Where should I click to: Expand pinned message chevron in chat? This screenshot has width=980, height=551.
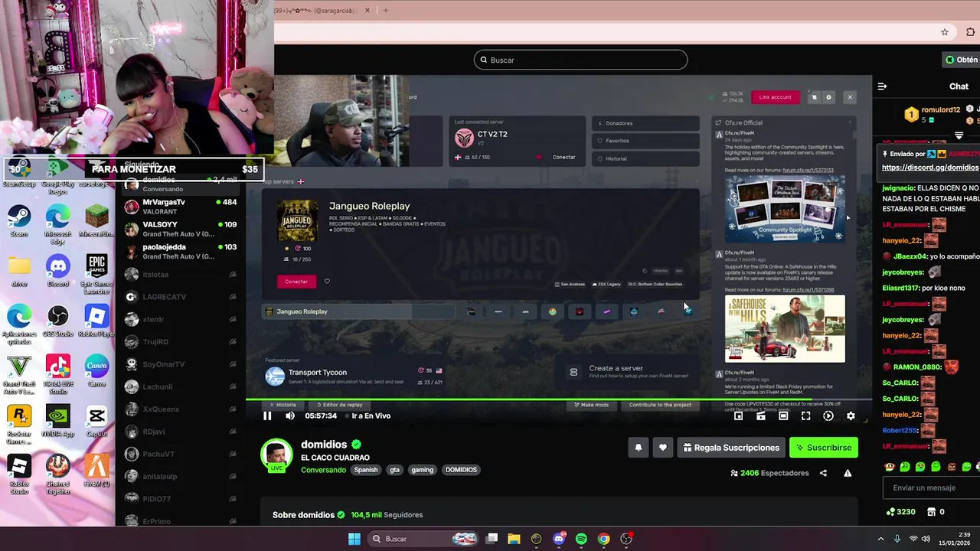pos(959,136)
